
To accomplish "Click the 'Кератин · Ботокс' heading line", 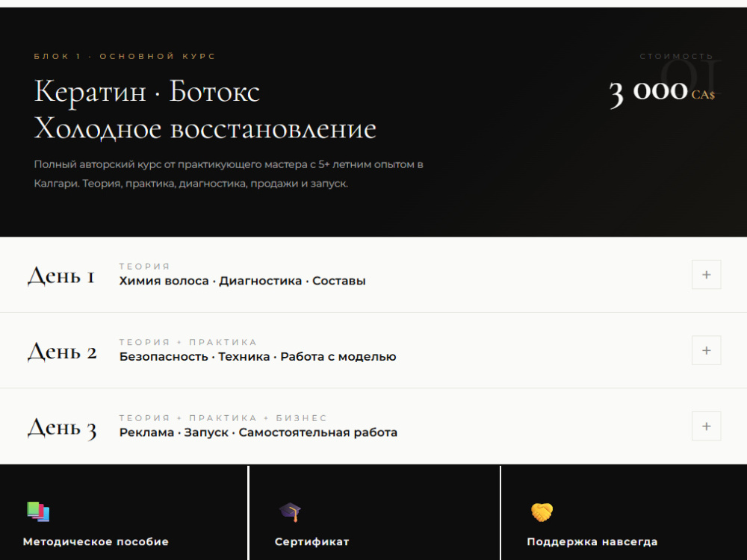I will coord(147,91).
